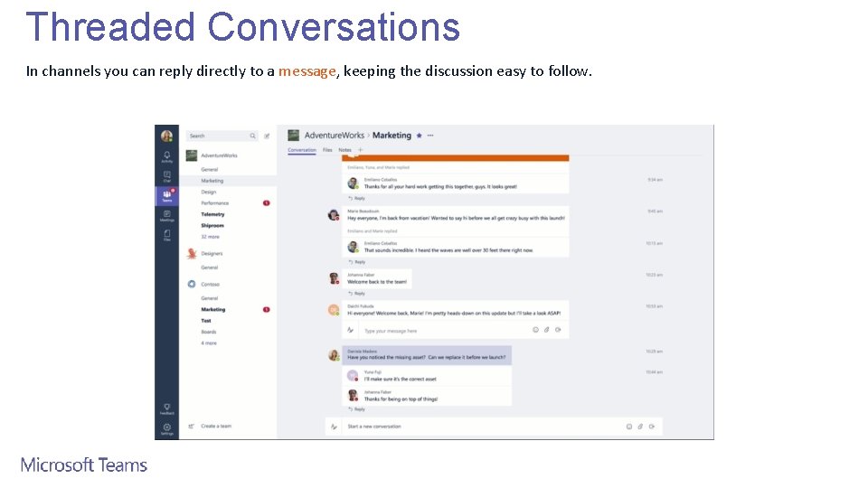The width and height of the screenshot is (868, 488).
Task: Insert emoji in the reply box
Action: [535, 330]
